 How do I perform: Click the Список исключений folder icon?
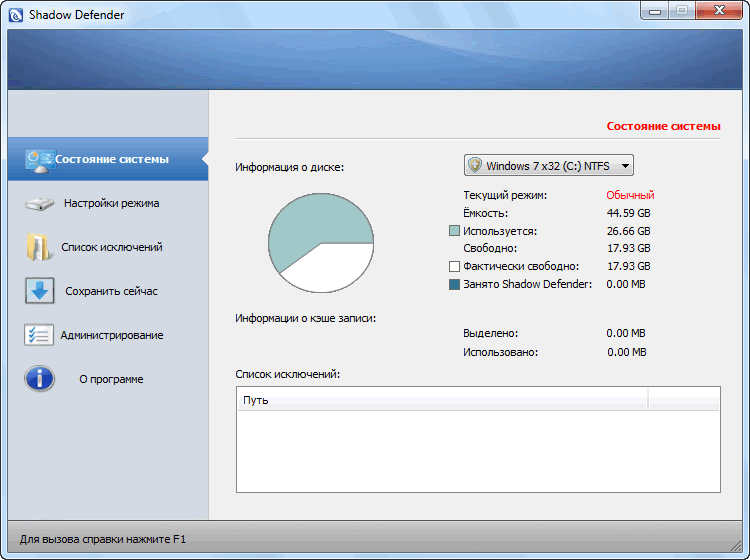(x=39, y=247)
